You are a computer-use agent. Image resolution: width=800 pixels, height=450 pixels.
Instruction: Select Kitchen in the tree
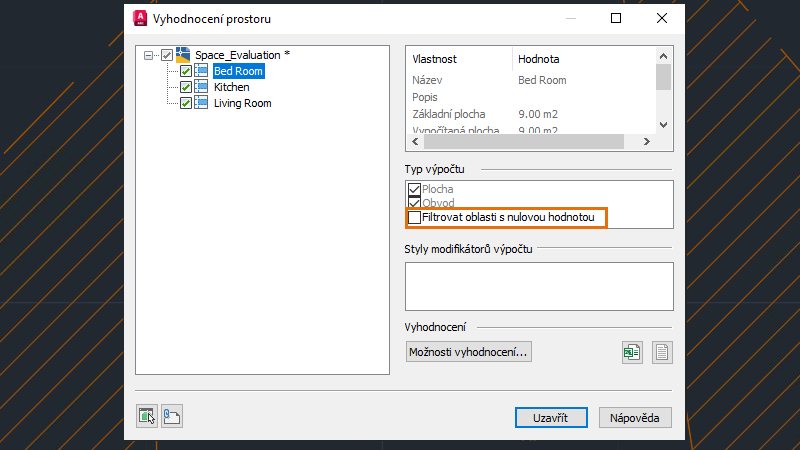[232, 87]
